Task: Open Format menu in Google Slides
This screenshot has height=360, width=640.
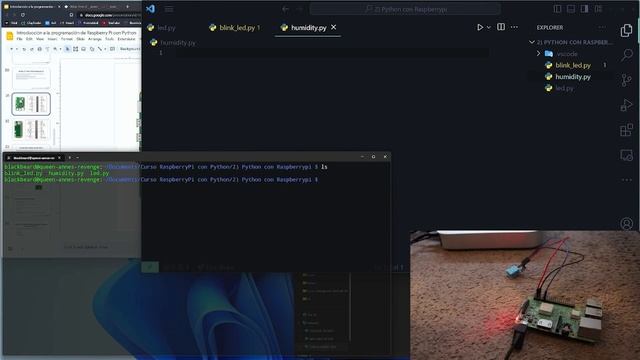Action: [67, 39]
